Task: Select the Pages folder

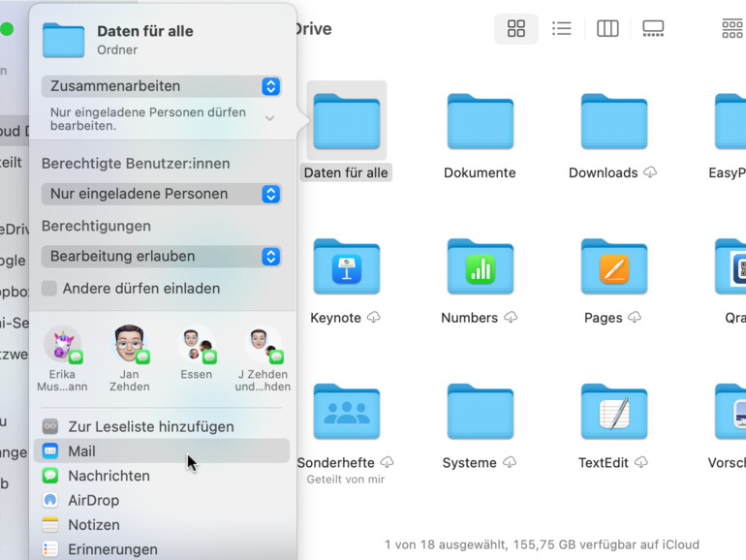Action: tap(613, 266)
